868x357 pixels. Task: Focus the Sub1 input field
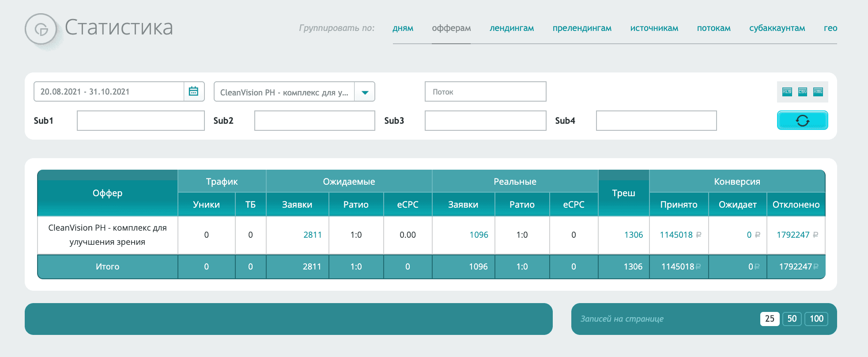click(141, 121)
